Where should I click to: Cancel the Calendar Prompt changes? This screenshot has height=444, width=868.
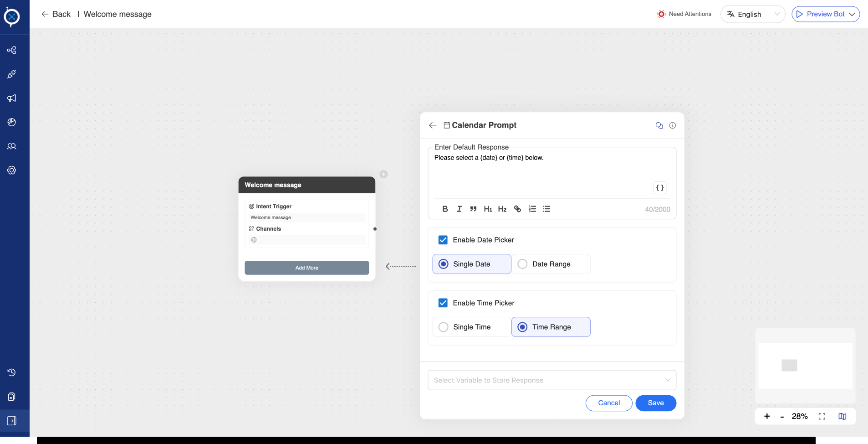point(609,403)
